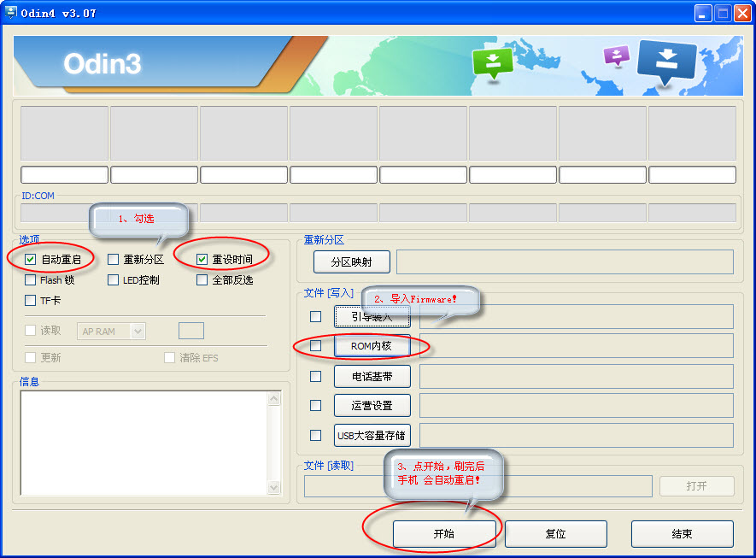Click the 电话基带 file path field
This screenshot has height=558, width=756.
coord(577,376)
